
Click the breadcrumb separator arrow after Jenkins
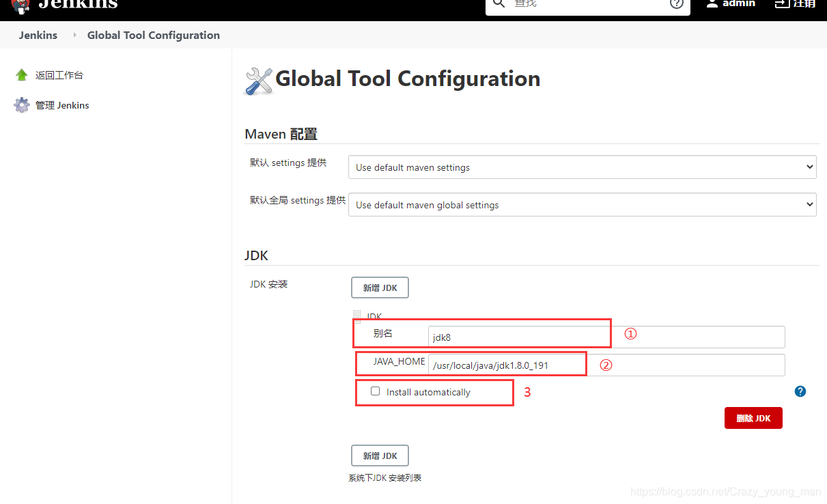pyautogui.click(x=74, y=35)
